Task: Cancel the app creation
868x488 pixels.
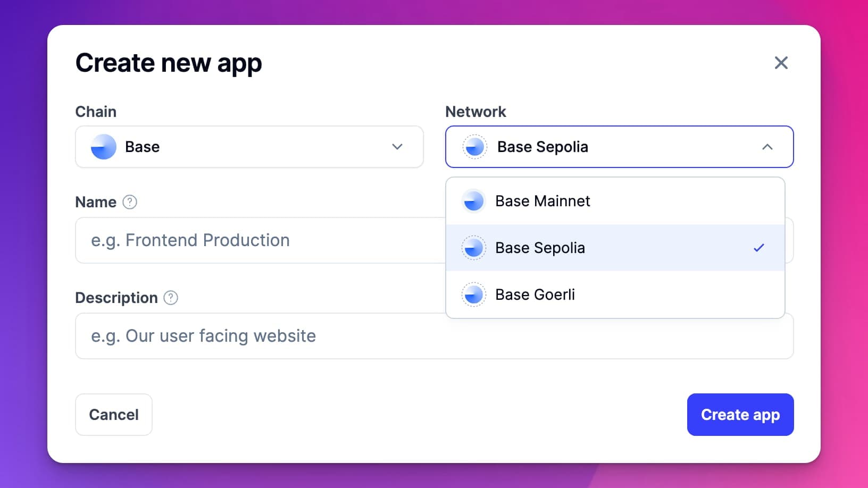Action: 113,415
